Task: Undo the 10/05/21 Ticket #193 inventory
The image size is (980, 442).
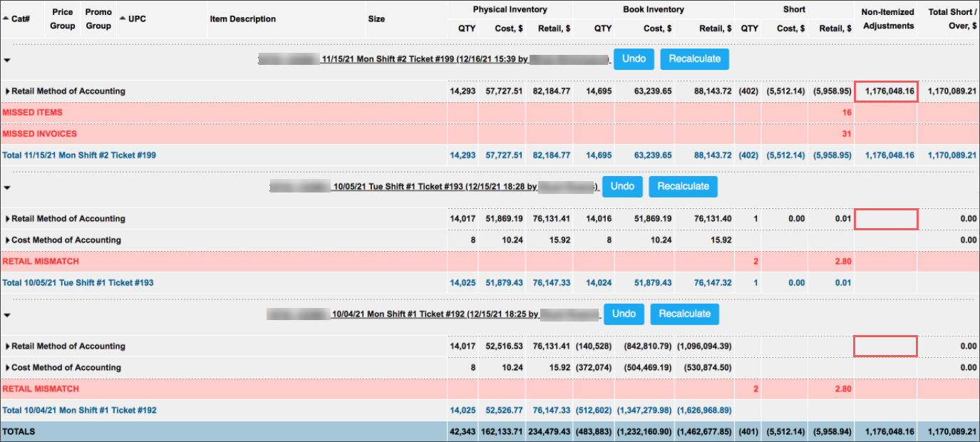Action: pos(622,186)
